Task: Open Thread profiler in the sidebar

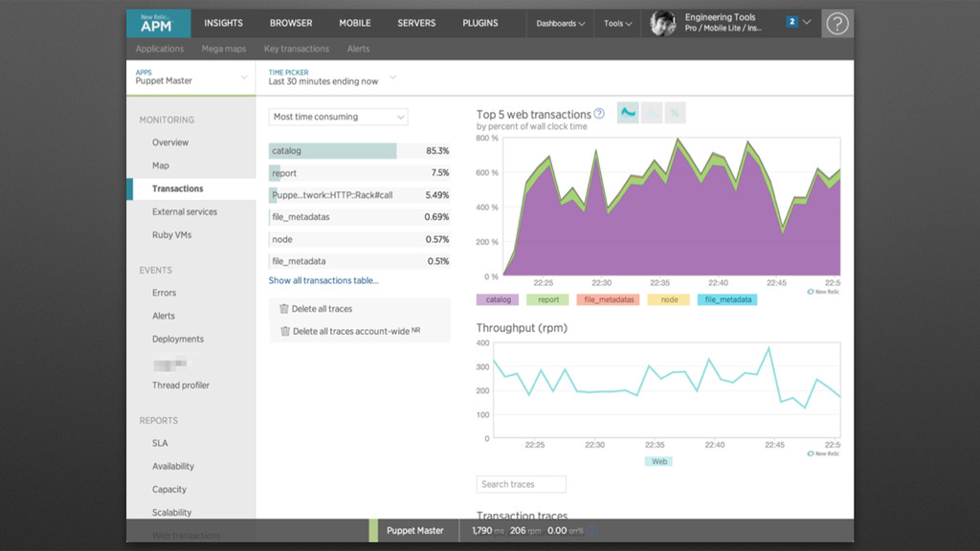Action: click(x=181, y=386)
